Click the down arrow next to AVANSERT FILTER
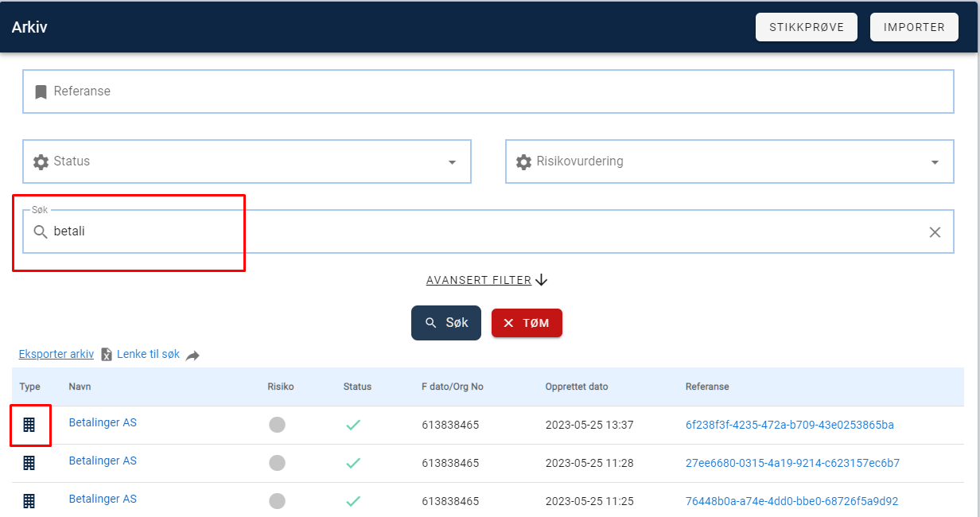Image resolution: width=980 pixels, height=517 pixels. [542, 280]
